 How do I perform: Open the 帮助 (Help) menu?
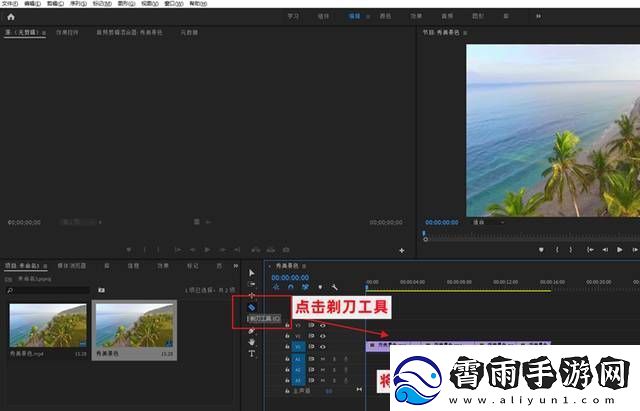[x=198, y=4]
